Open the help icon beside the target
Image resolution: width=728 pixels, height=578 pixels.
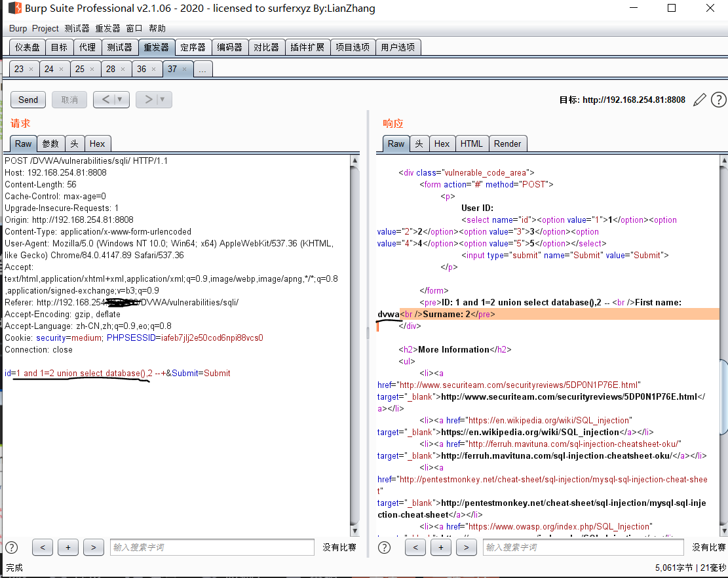pos(718,100)
